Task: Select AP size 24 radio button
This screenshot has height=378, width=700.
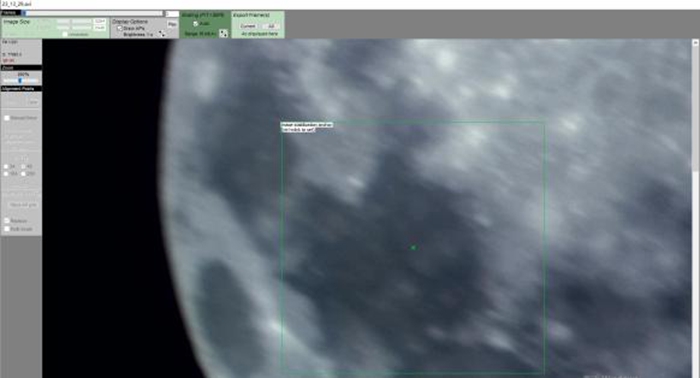Action: [x=6, y=166]
